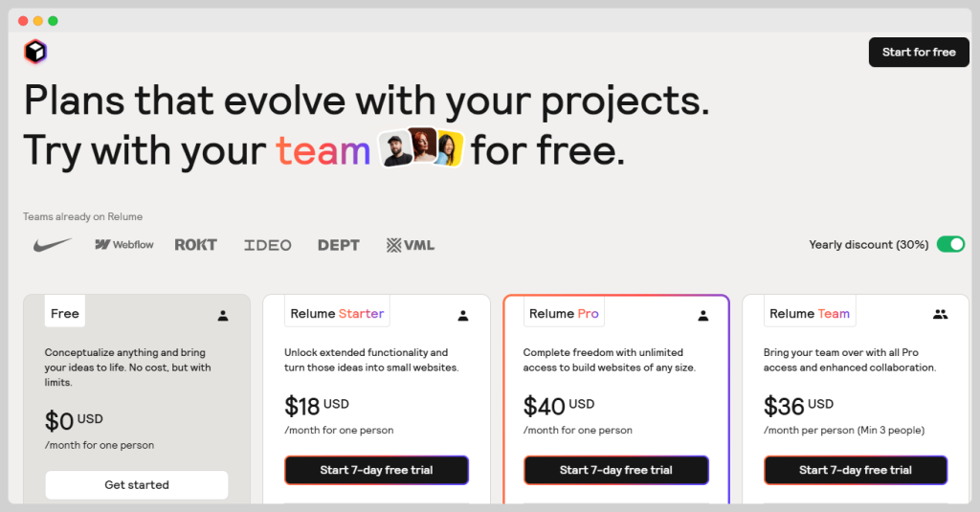Start the 7-day free trial for Starter
Viewport: 980px width, 512px height.
376,470
